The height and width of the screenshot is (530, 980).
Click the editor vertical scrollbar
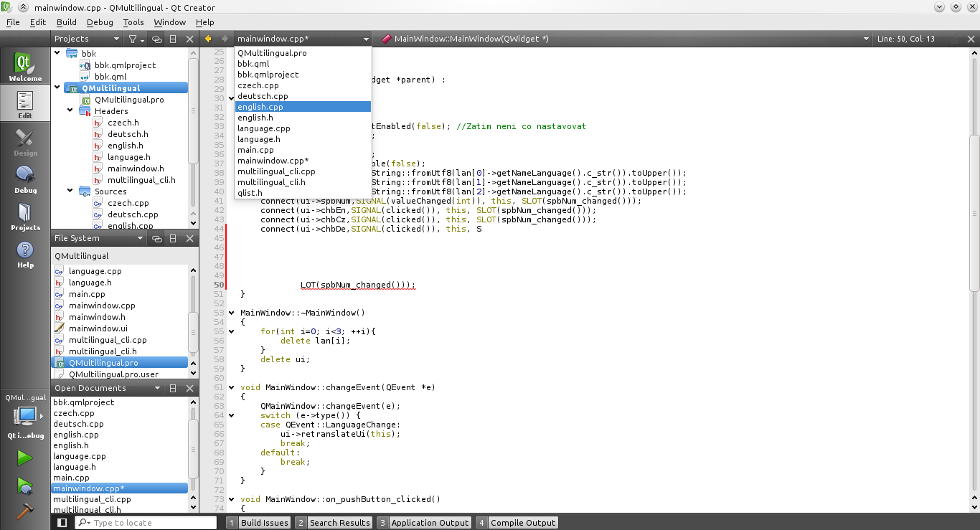click(974, 212)
